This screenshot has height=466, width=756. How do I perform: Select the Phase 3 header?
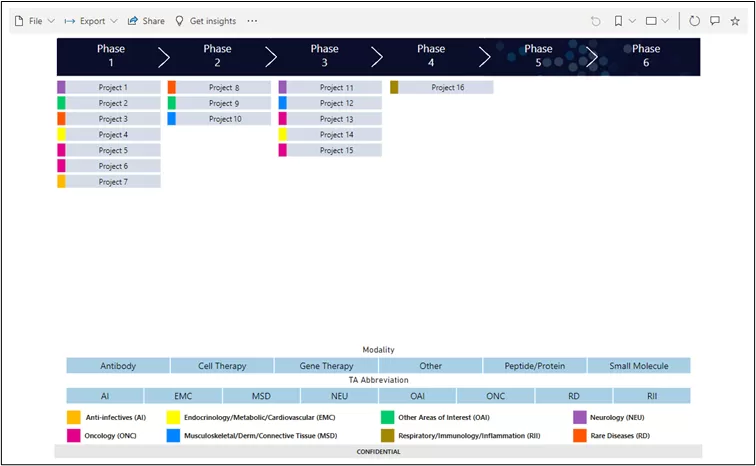coord(324,56)
